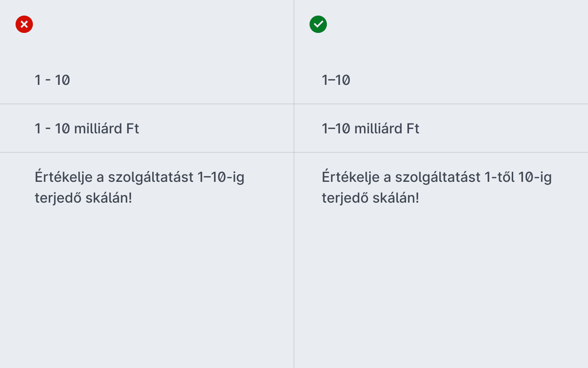The image size is (588, 368).
Task: Click 'Ft' in the incorrect column
Action: (132, 129)
